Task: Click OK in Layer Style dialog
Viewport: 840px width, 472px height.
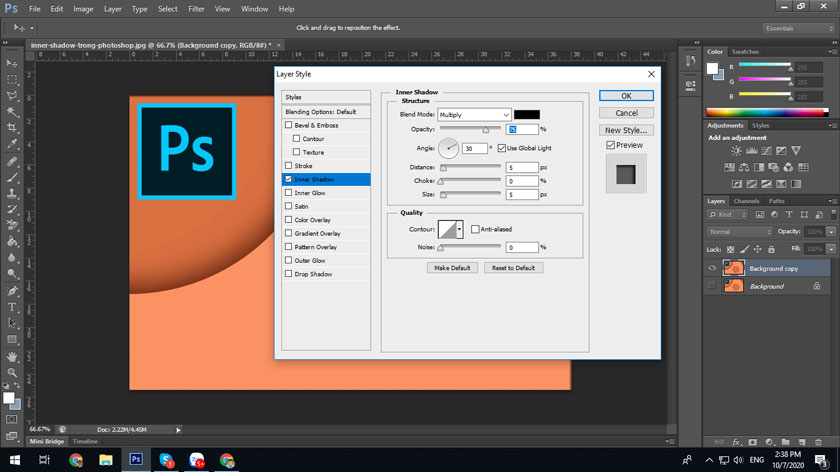Action: 626,96
